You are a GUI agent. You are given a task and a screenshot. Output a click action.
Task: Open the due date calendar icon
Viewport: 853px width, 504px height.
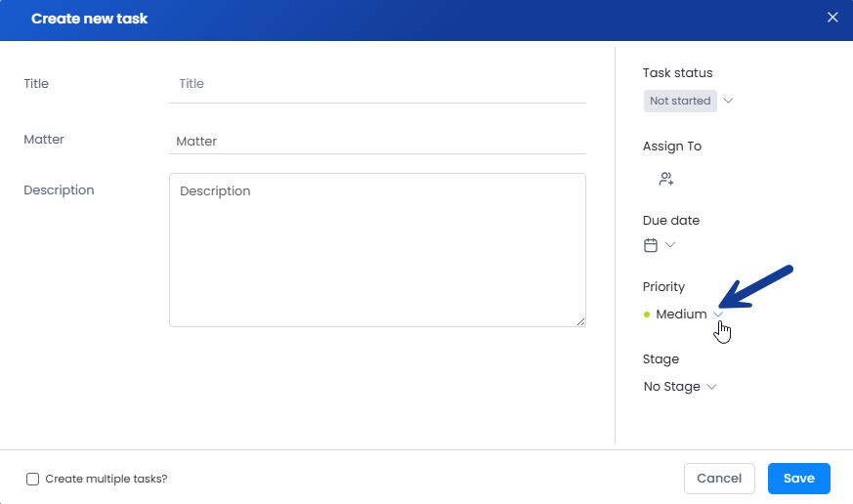(651, 245)
